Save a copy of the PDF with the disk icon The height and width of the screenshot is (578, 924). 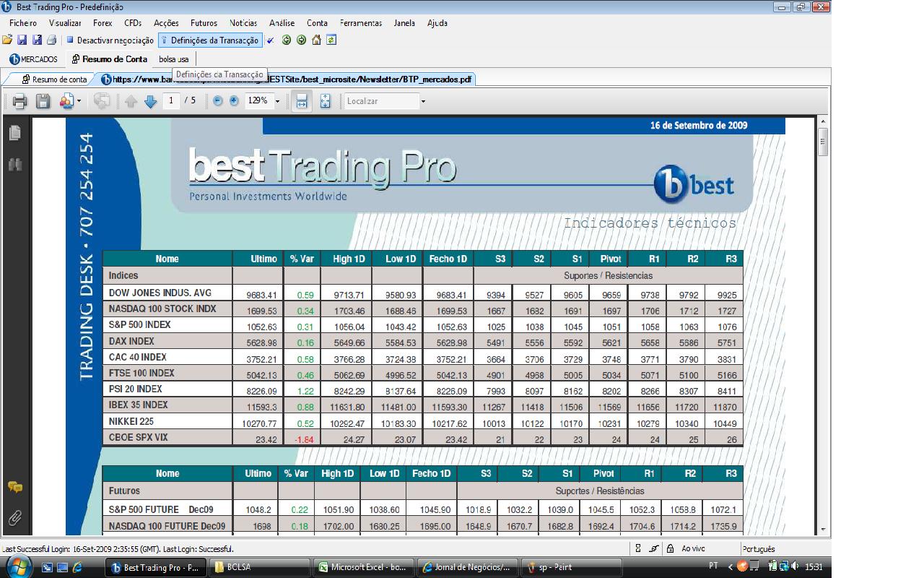click(43, 101)
